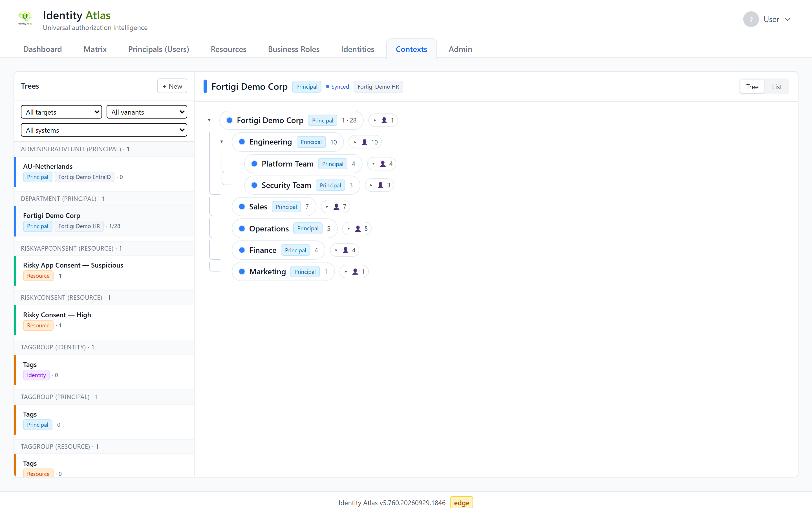Image resolution: width=812 pixels, height=508 pixels.
Task: Expand Finance members pill showing 4
Action: click(345, 250)
